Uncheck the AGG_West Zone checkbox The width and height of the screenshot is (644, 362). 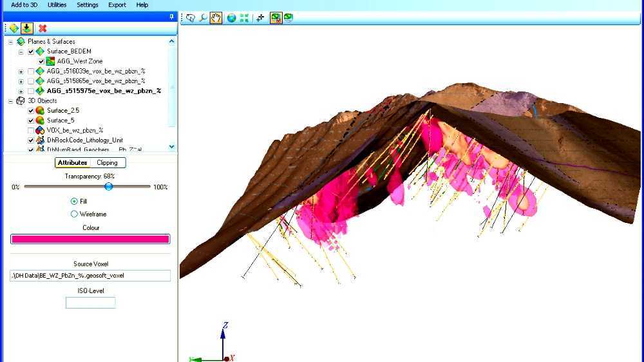click(x=41, y=62)
